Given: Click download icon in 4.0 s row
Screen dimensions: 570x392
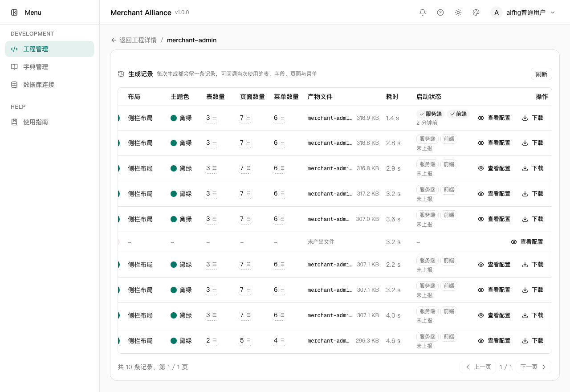Looking at the screenshot, I should point(525,315).
